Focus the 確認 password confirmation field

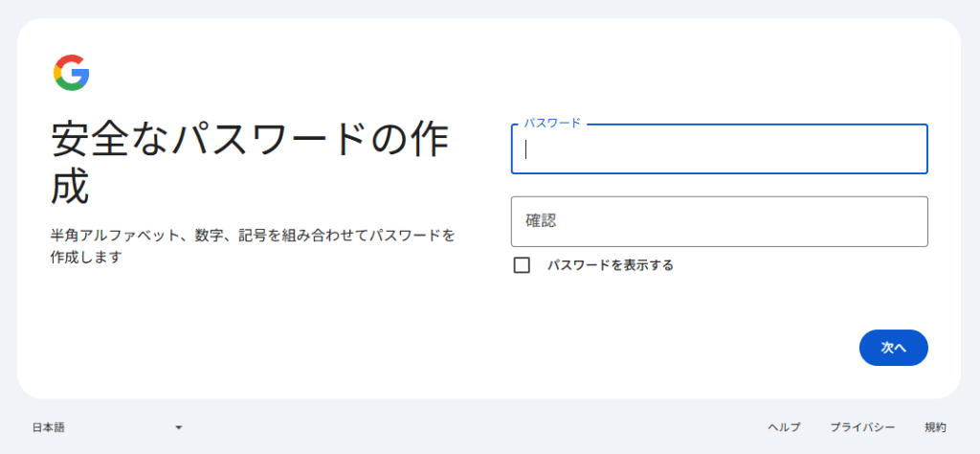click(x=719, y=221)
